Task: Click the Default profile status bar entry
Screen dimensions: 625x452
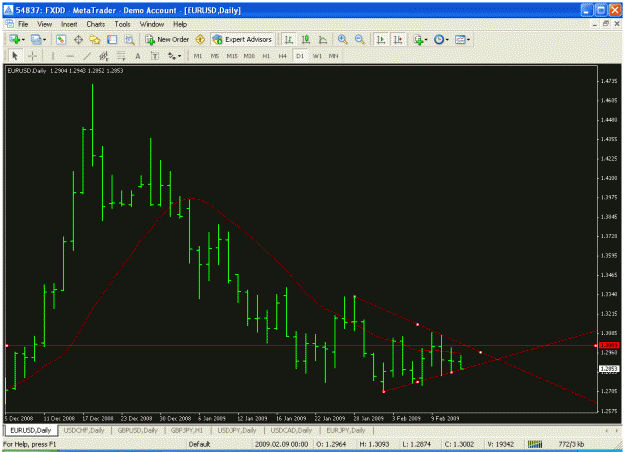Action: pos(199,444)
